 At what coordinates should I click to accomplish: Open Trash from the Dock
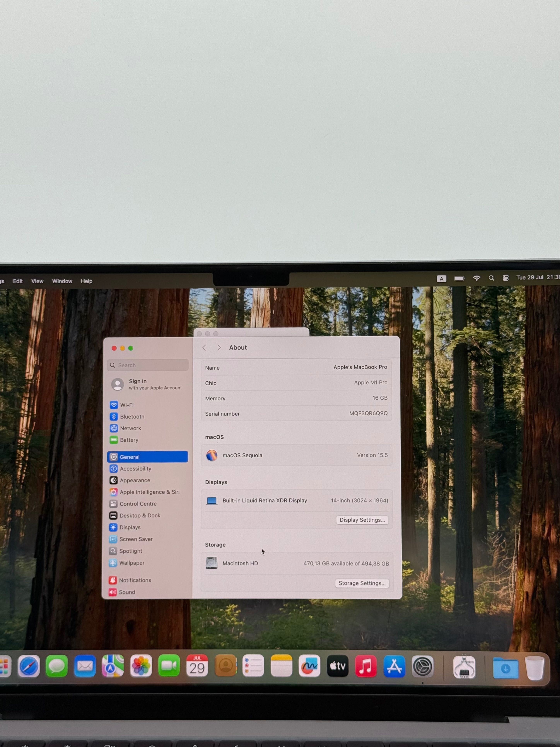[535, 668]
